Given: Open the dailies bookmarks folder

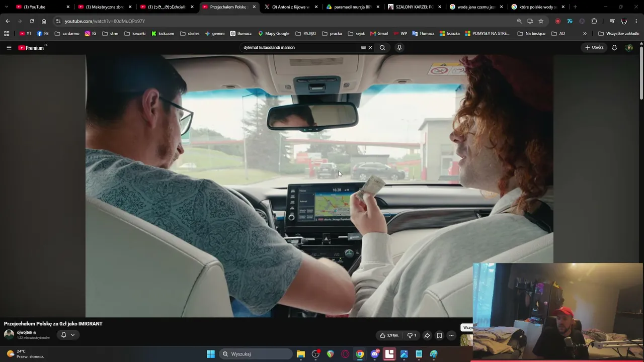Looking at the screenshot, I should click(x=190, y=34).
